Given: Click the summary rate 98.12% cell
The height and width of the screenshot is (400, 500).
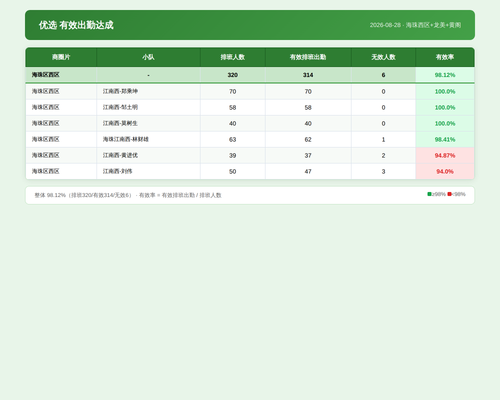Looking at the screenshot, I should pos(445,75).
